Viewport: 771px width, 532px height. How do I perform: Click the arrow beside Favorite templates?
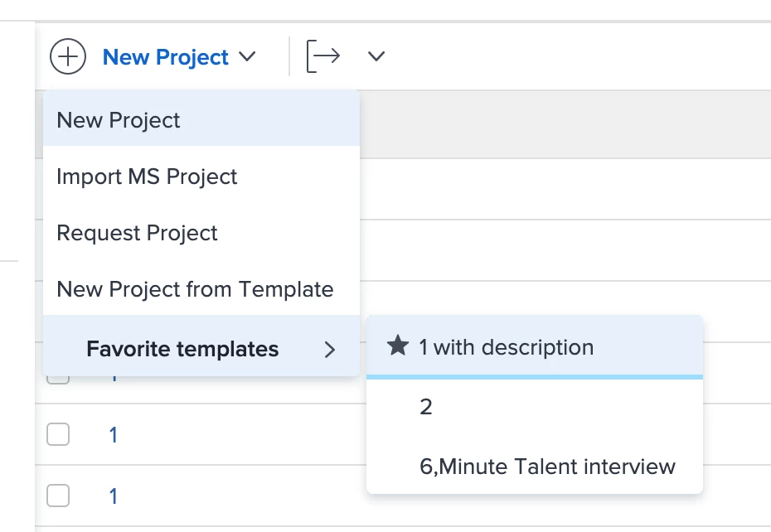point(330,350)
